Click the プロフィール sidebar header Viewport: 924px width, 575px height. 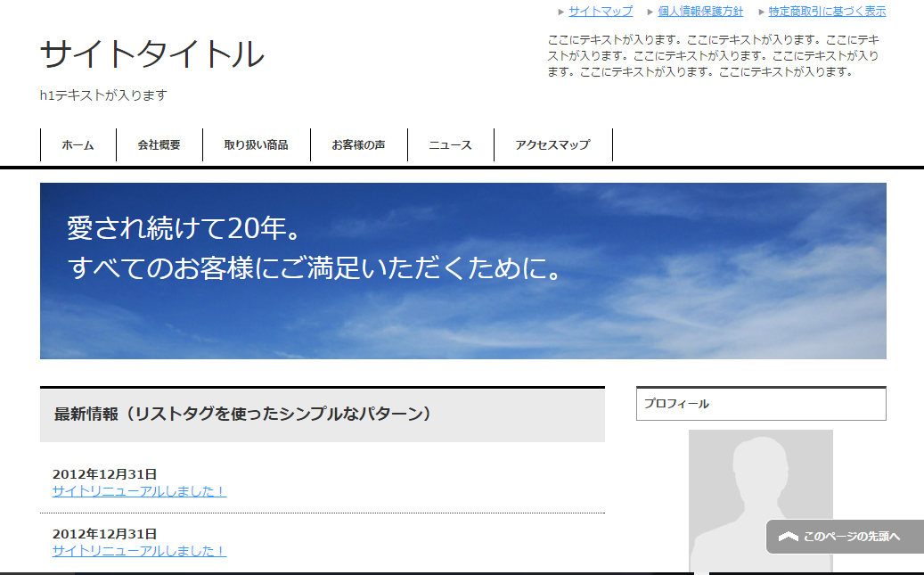click(x=761, y=404)
